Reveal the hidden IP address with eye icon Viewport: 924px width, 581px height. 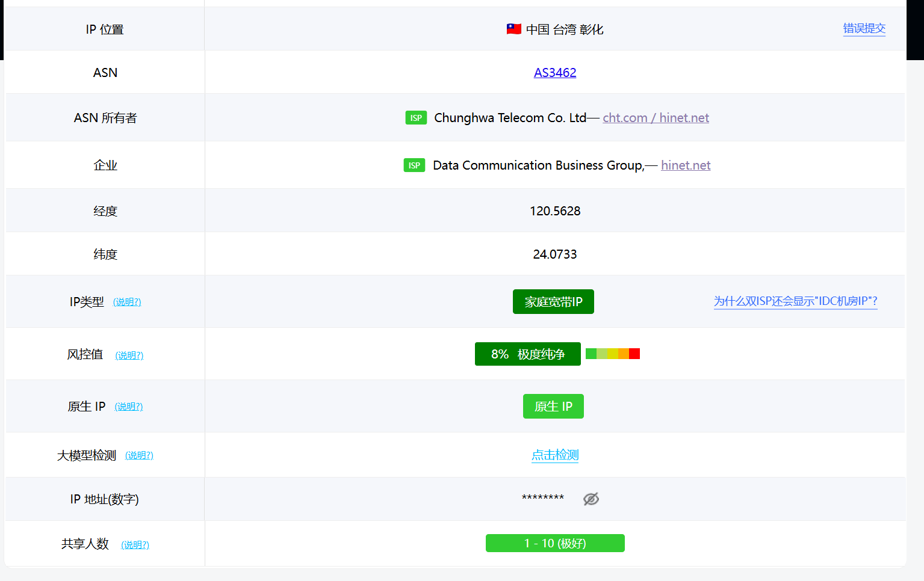tap(591, 499)
